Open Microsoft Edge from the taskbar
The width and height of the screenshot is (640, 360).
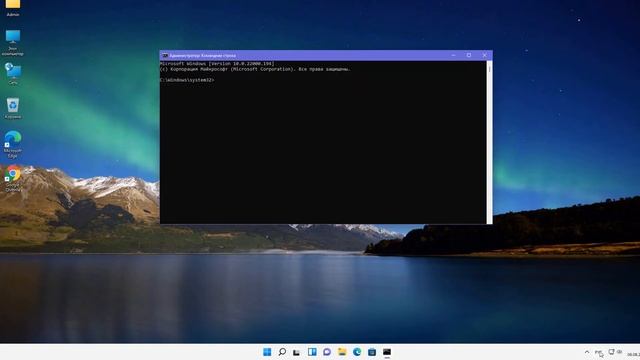pyautogui.click(x=357, y=352)
